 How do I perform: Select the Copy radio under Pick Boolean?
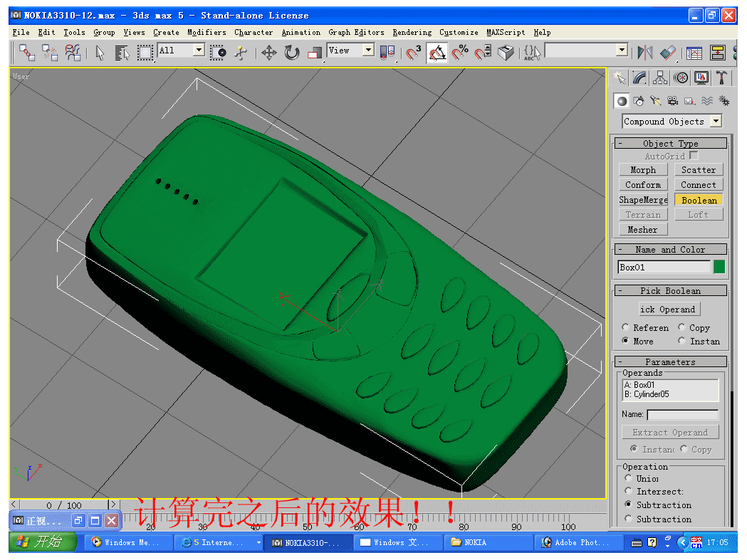click(681, 327)
